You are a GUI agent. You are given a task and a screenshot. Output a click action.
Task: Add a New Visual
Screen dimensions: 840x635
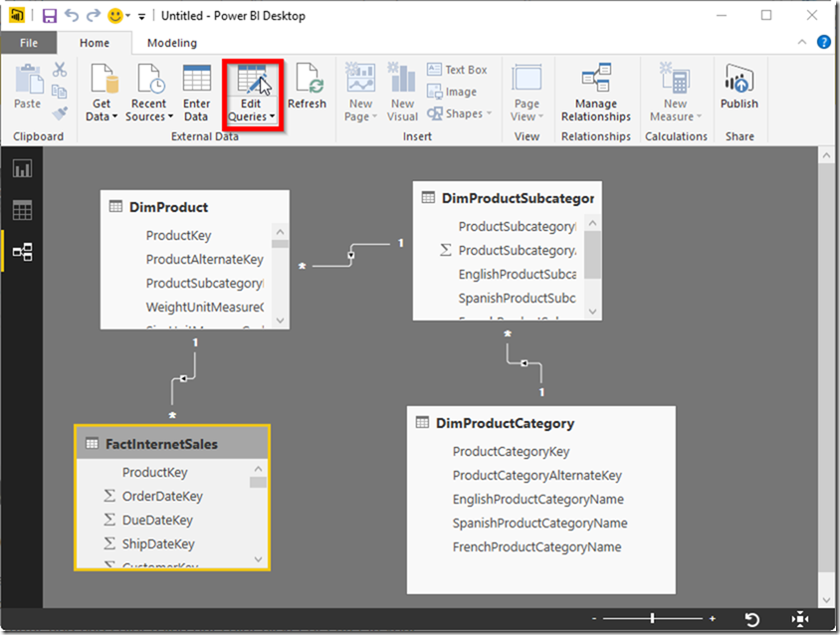(402, 93)
